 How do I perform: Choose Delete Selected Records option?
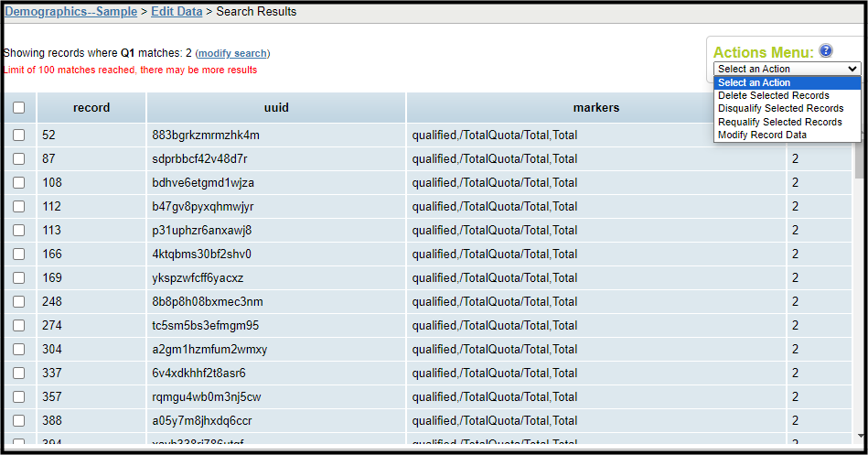tap(788, 95)
